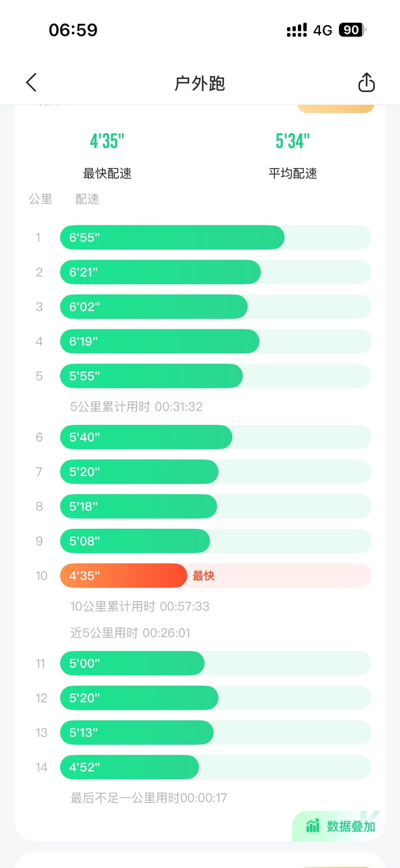Tap the 10公里累计用时 cumulative time text

(x=140, y=606)
